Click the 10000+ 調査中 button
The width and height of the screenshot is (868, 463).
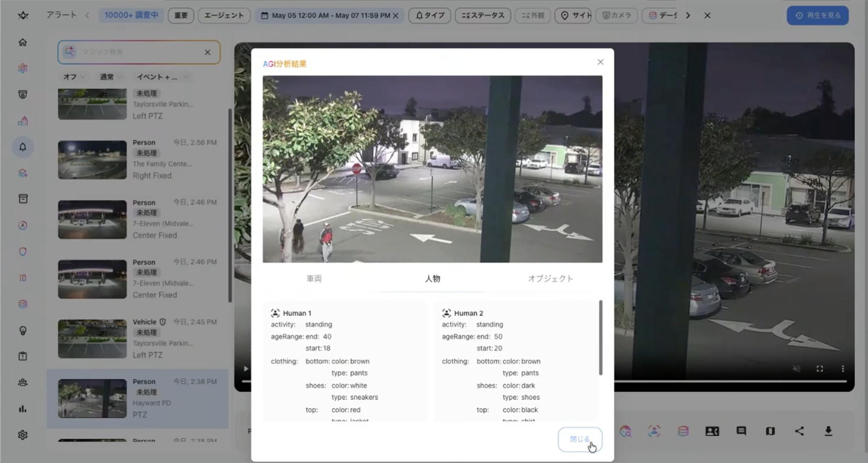coord(131,15)
